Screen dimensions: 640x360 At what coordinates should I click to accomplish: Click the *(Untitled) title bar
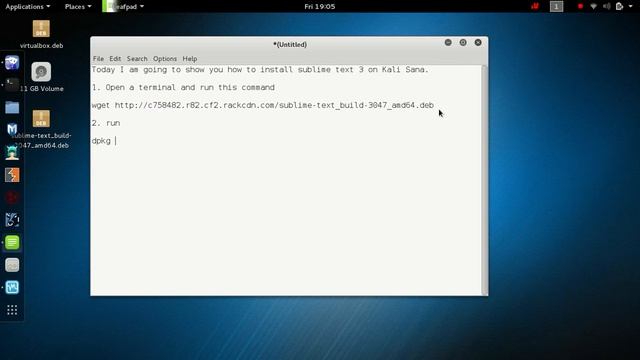(290, 44)
